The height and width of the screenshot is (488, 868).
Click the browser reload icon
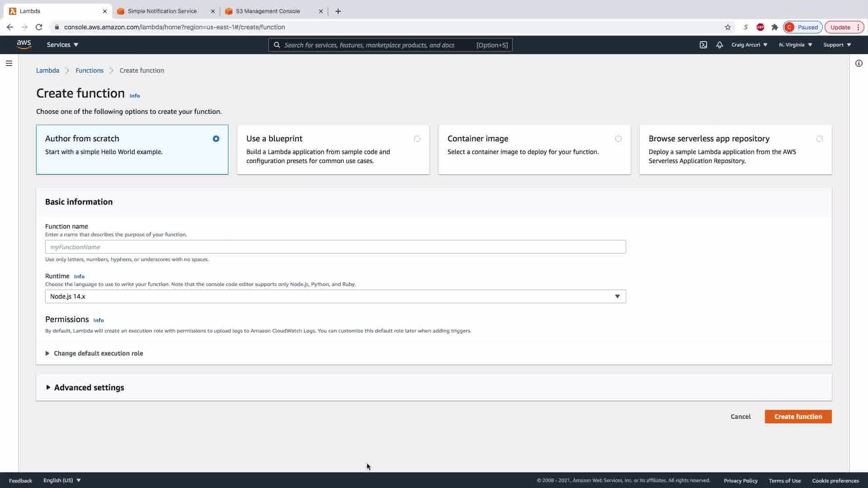[x=39, y=27]
